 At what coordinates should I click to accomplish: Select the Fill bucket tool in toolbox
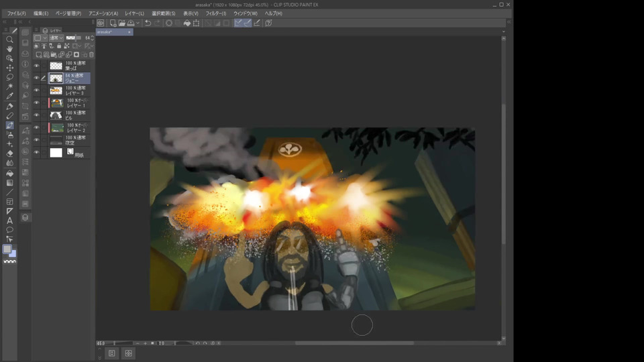point(9,173)
